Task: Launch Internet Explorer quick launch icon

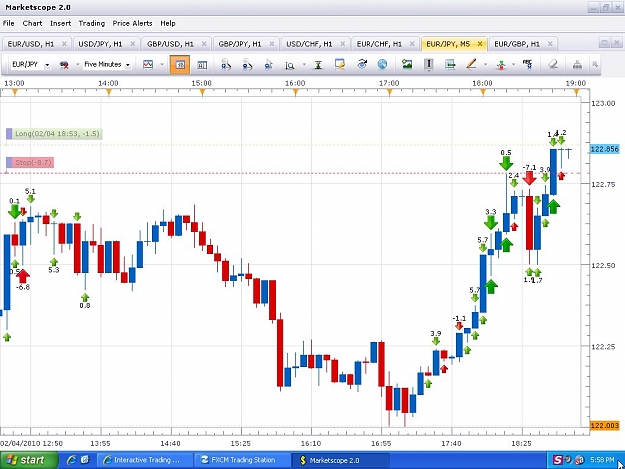Action: pos(71,460)
